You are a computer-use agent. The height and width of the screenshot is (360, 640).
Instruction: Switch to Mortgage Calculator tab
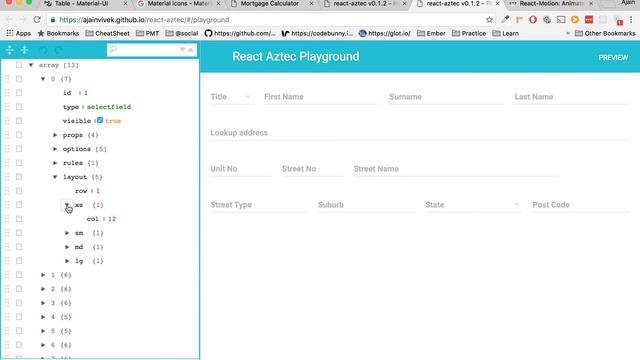pos(269,4)
